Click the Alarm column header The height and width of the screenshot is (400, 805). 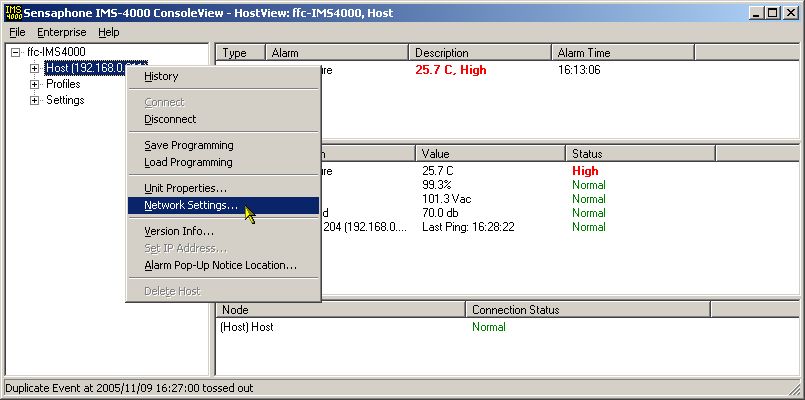point(337,53)
